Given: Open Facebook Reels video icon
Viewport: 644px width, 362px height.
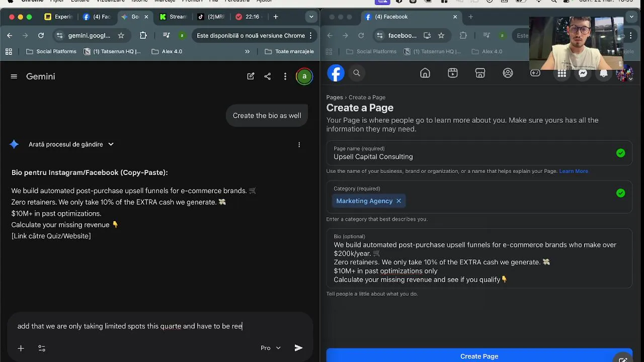Looking at the screenshot, I should 453,73.
